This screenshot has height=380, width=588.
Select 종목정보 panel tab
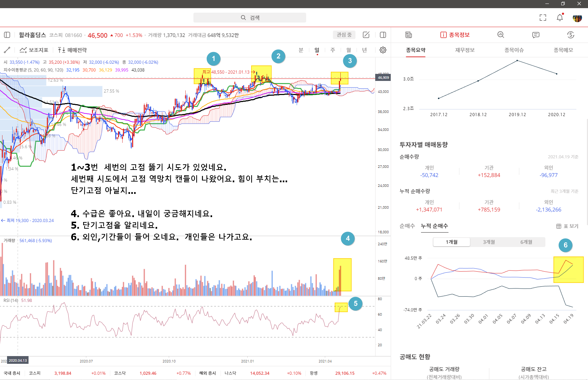click(x=455, y=35)
